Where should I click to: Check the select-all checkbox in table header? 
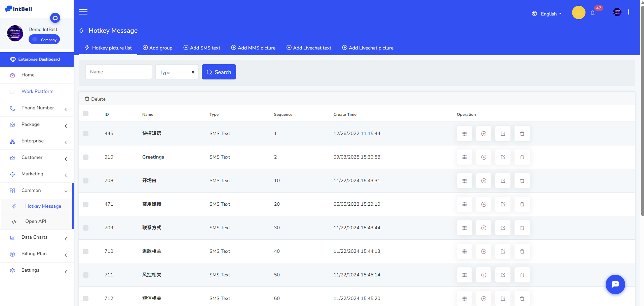point(86,114)
